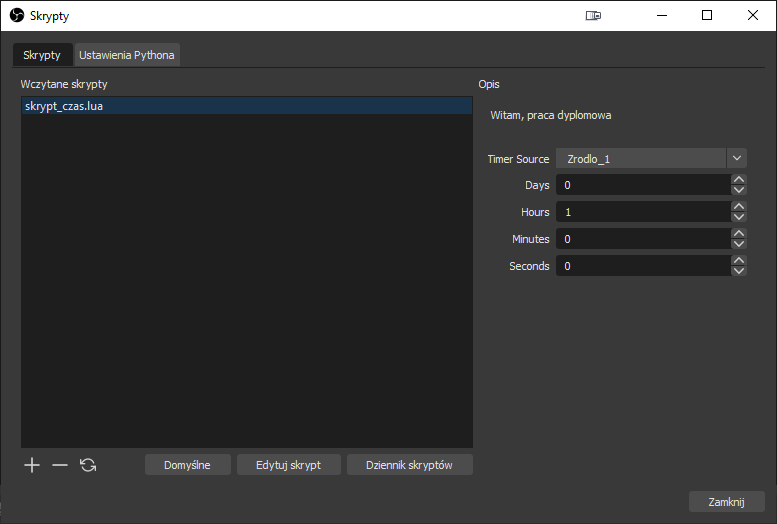This screenshot has height=524, width=777.
Task: Remove selected script with minus icon
Action: [x=60, y=465]
